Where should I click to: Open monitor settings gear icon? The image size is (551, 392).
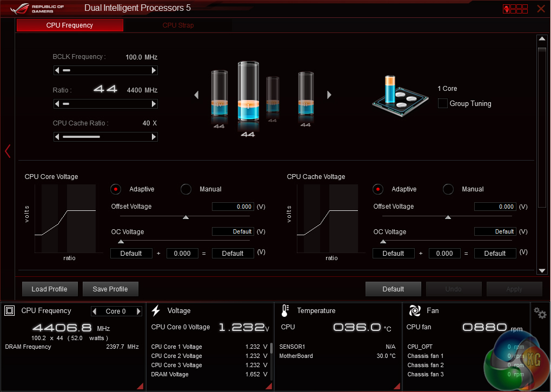point(540,313)
